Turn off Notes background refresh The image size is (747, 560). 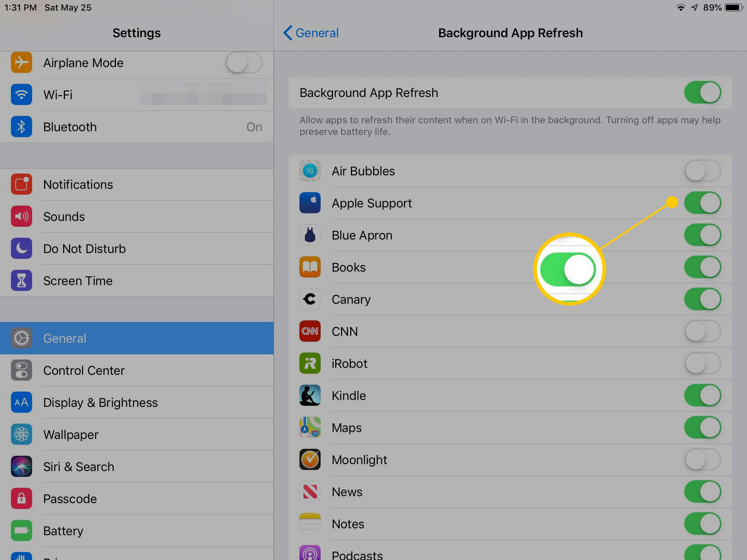click(703, 524)
